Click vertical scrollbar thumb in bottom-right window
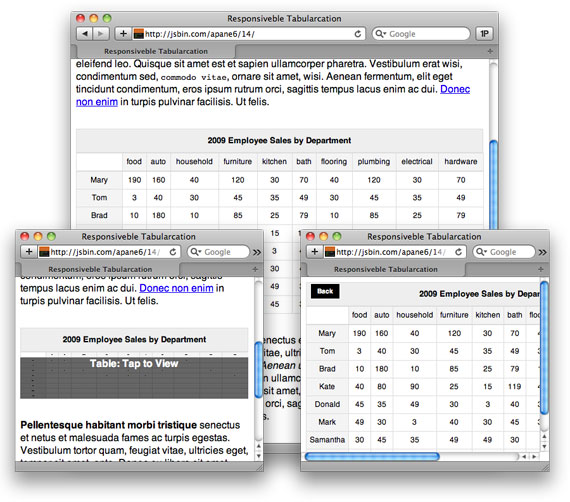570x502 pixels. coord(544,348)
